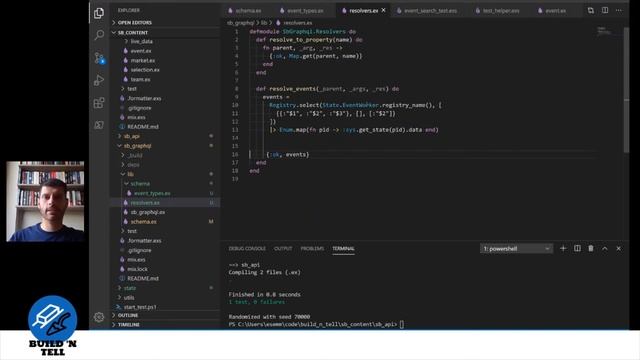This screenshot has width=640, height=360.
Task: Click the Elixir icon beside selection.ex
Action: pos(126,70)
